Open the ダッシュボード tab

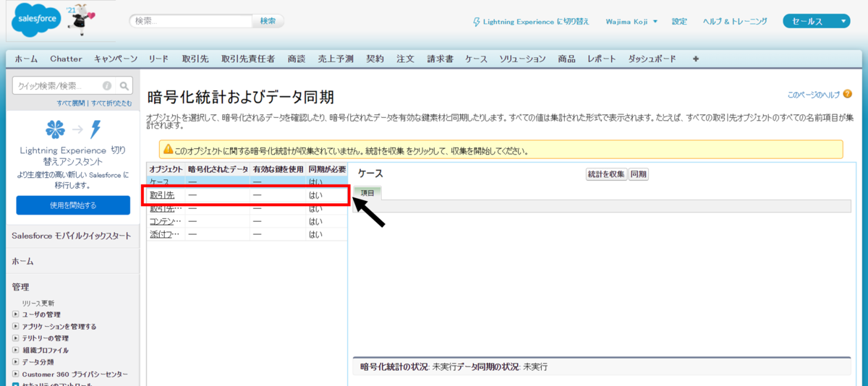(652, 59)
